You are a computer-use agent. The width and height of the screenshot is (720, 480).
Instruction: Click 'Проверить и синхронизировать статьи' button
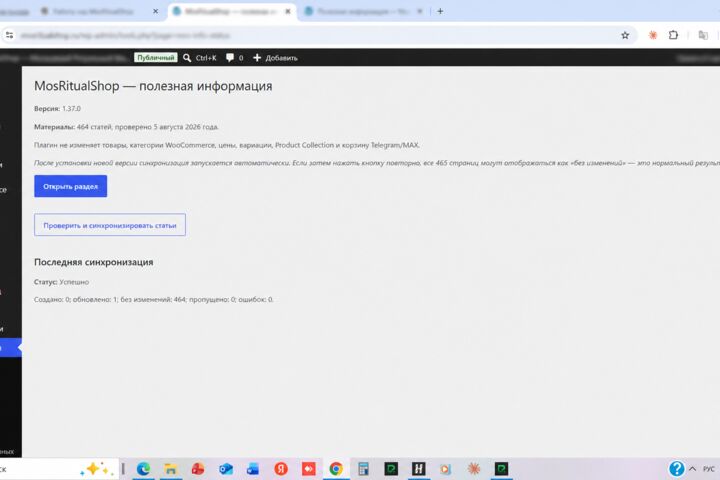tap(110, 225)
